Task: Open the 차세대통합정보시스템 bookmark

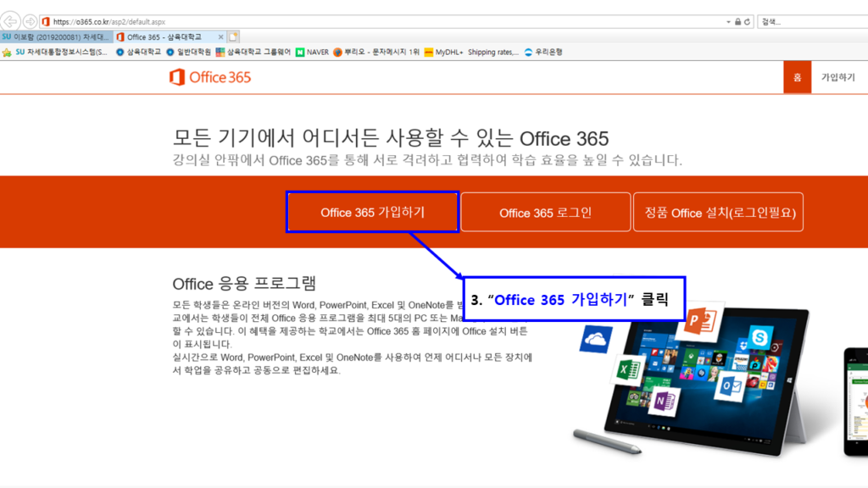Action: coord(61,52)
